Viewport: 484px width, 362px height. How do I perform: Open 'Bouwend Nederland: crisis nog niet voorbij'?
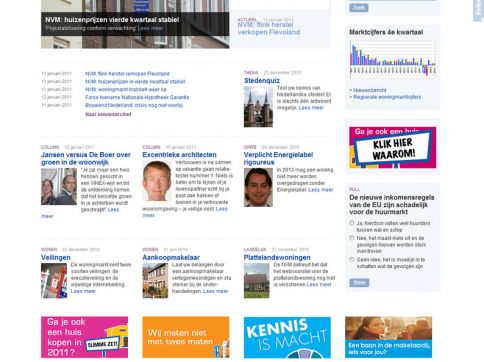coord(134,105)
